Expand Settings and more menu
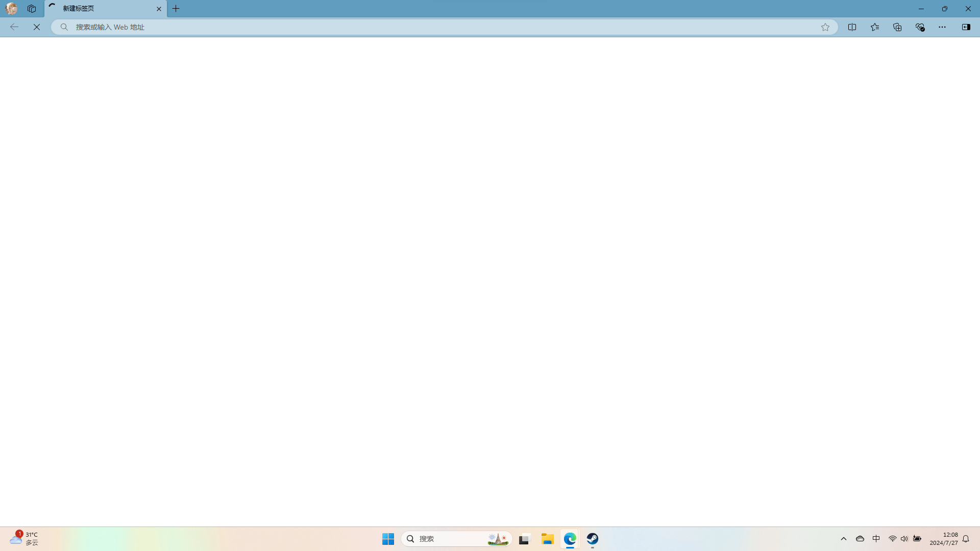This screenshot has height=551, width=980. tap(942, 27)
